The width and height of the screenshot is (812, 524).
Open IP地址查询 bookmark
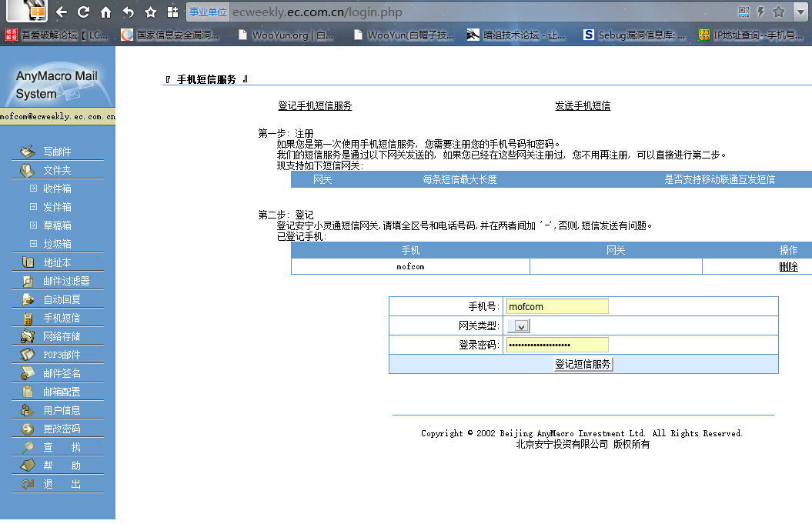tap(750, 35)
